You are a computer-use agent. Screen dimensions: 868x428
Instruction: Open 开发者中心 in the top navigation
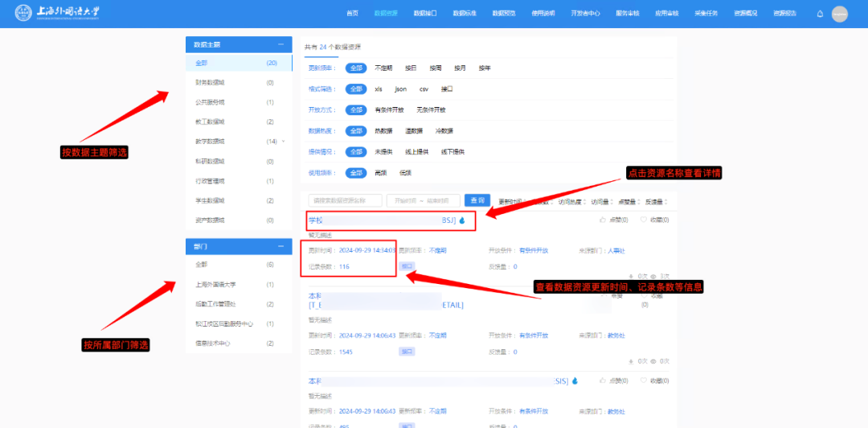(x=586, y=14)
